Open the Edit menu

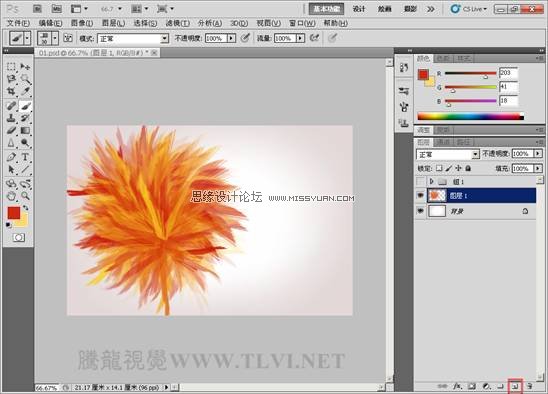pyautogui.click(x=50, y=23)
